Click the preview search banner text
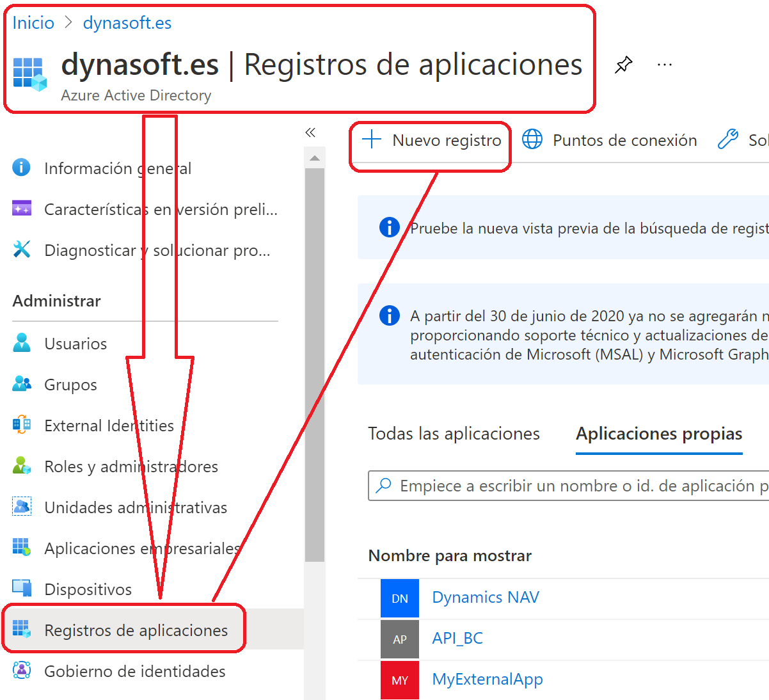769x700 pixels. 589,228
